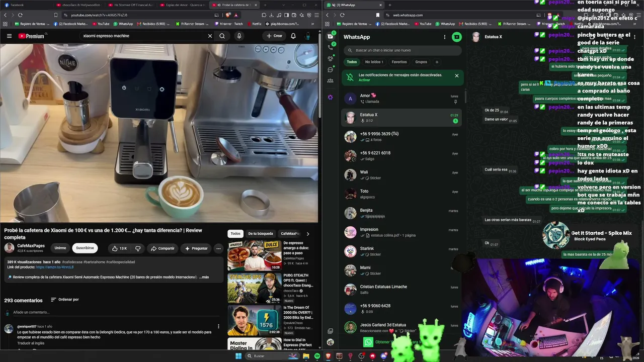Open the Windows Start menu
Image resolution: width=644 pixels, height=362 pixels.
point(238,356)
